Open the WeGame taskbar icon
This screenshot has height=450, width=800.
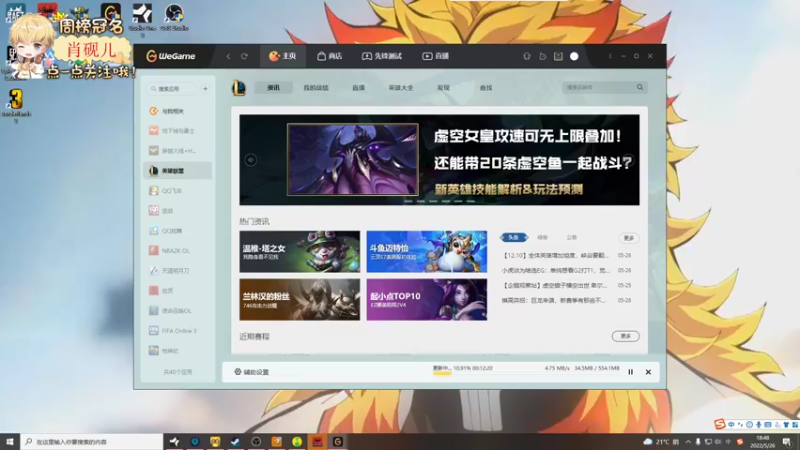[338, 441]
